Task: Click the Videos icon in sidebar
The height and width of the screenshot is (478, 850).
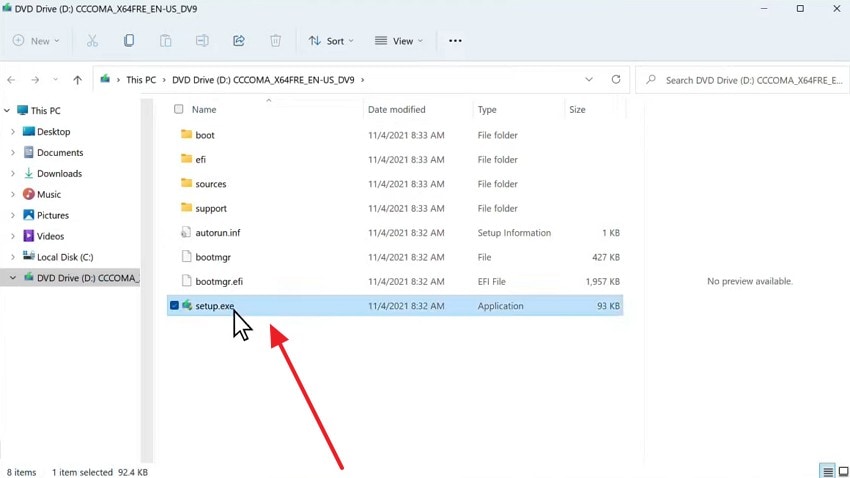Action: [x=29, y=236]
